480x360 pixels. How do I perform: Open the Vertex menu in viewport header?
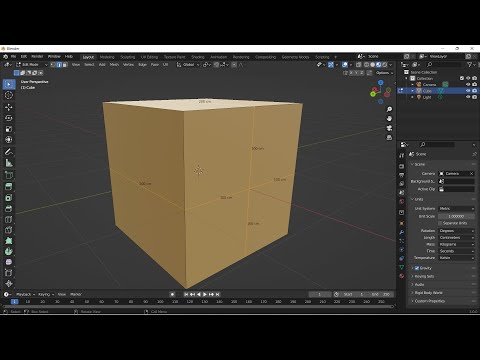128,65
